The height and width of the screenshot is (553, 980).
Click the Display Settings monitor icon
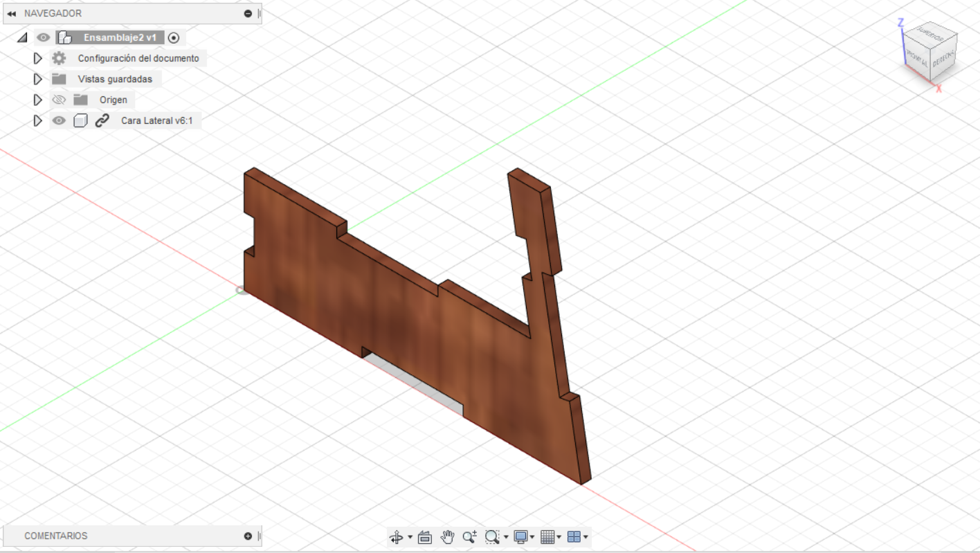coord(520,536)
